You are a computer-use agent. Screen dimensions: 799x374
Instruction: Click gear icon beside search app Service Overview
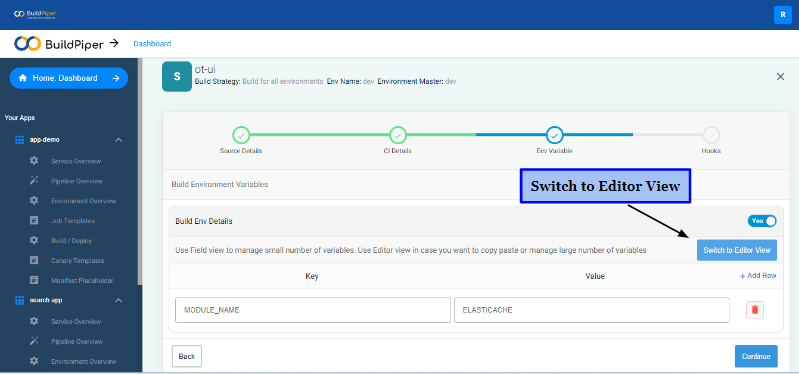[x=34, y=321]
